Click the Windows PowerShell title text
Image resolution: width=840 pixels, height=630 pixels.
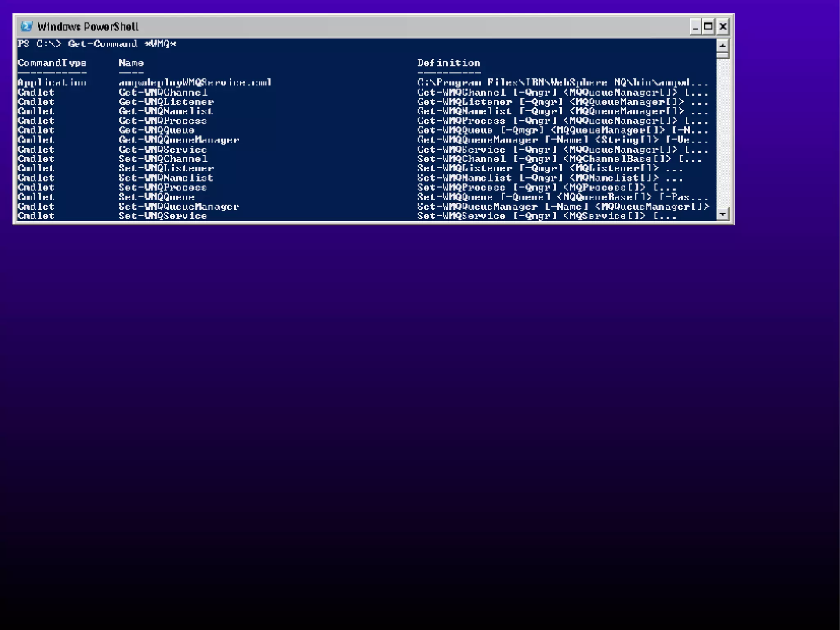point(88,27)
